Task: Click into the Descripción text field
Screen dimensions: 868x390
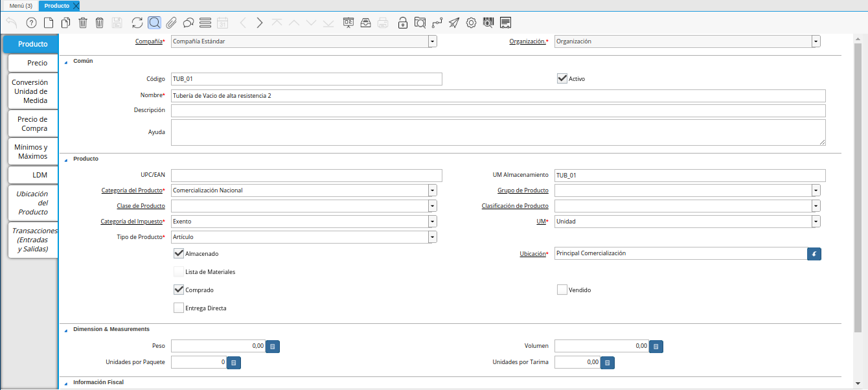Action: coord(497,111)
